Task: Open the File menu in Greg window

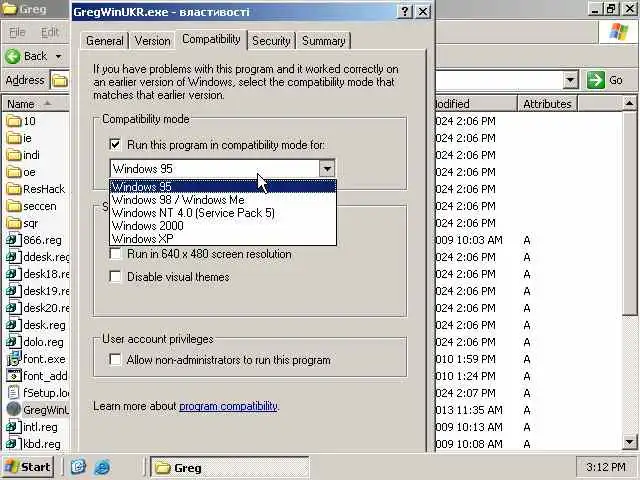Action: [x=17, y=32]
